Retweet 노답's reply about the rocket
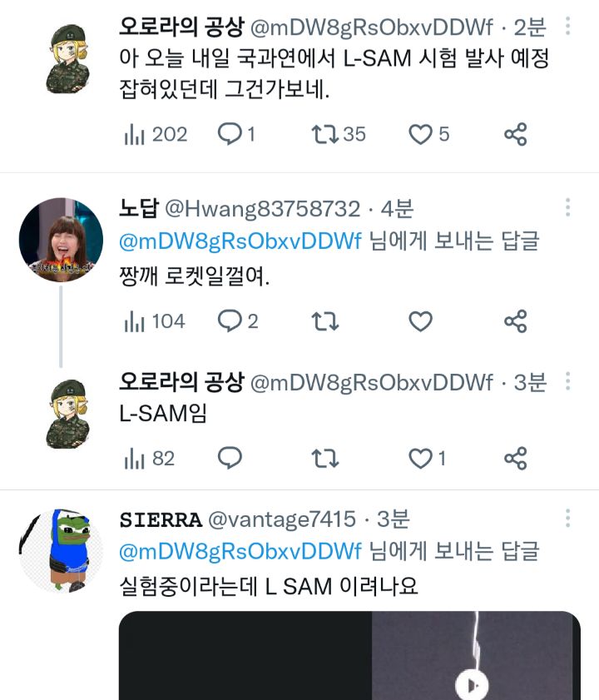Viewport: 599px width, 700px height. [325, 321]
